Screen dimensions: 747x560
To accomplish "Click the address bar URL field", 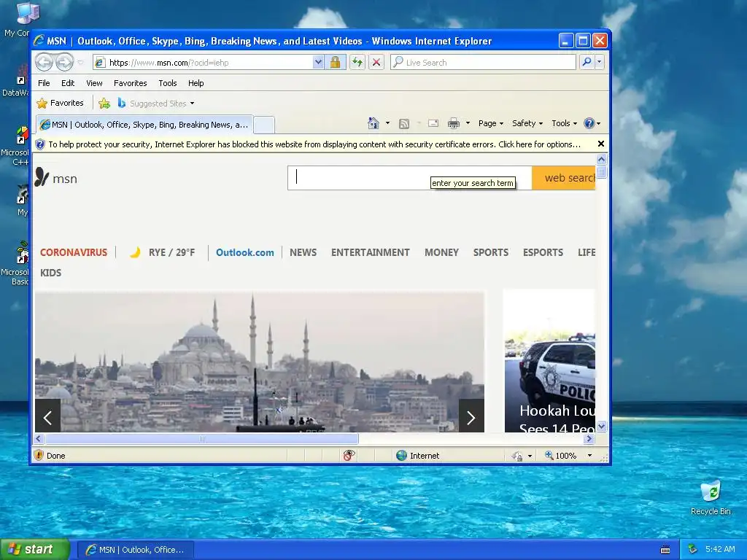I will coord(204,63).
